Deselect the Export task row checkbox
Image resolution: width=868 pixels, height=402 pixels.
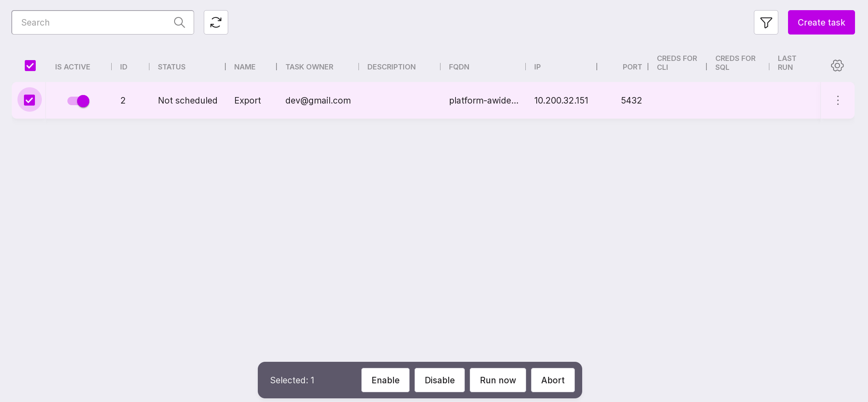click(30, 100)
